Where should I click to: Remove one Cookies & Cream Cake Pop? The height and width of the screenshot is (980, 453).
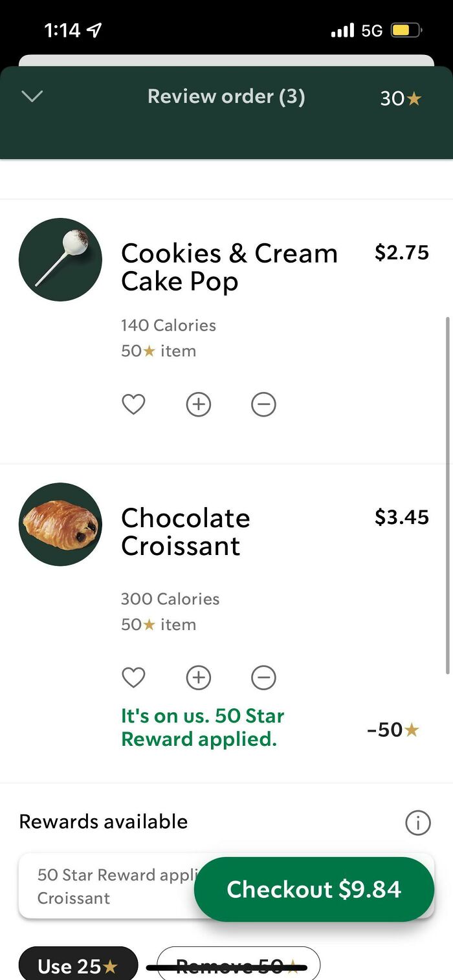pos(263,404)
